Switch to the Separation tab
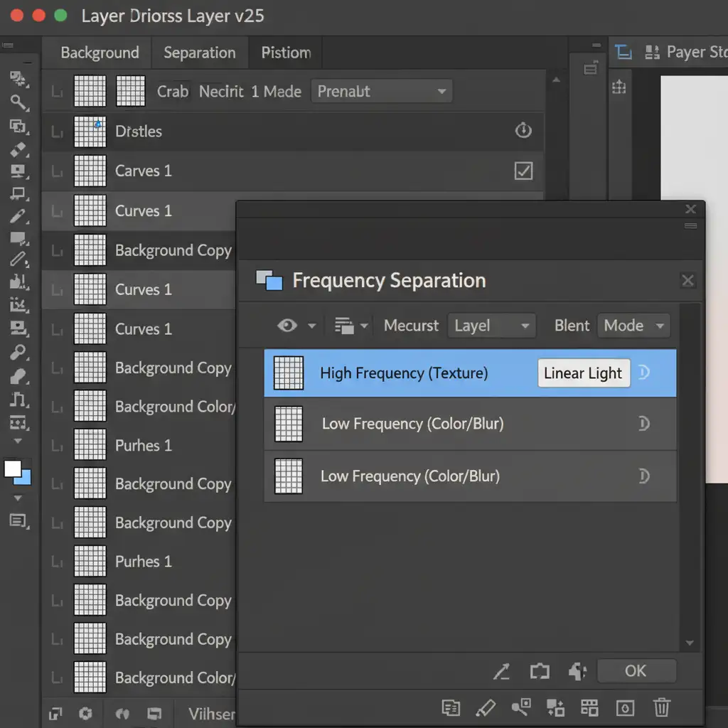This screenshot has width=728, height=728. pyautogui.click(x=199, y=53)
